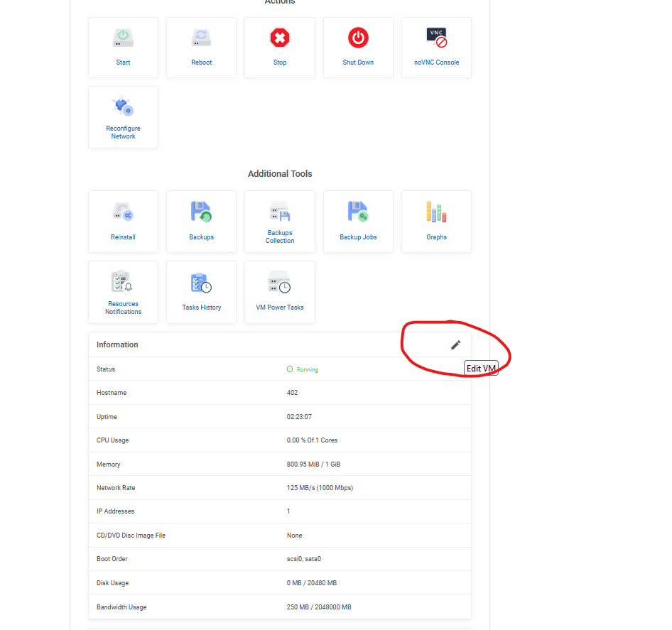Select the Reconfigure Network icon
This screenshot has height=630, width=672.
123,107
